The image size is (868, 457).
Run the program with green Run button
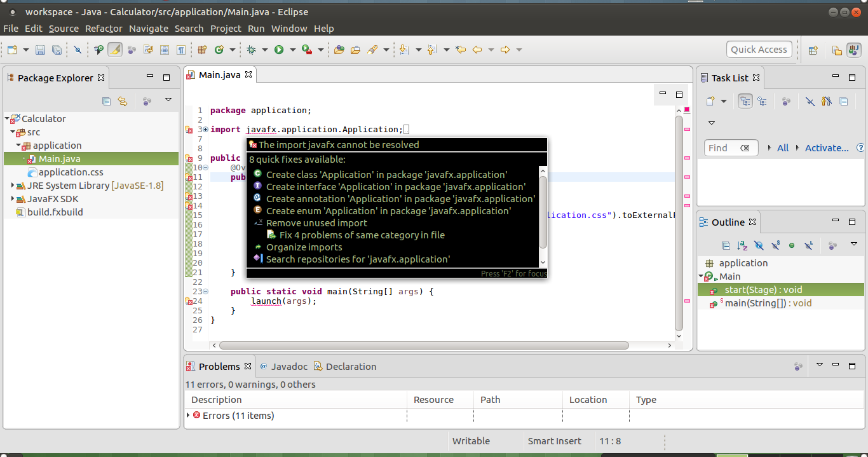279,50
